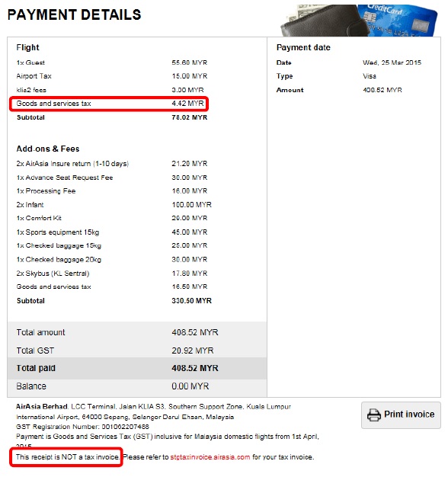The width and height of the screenshot is (448, 477).
Task: Click the Print invoice button
Action: click(x=401, y=415)
